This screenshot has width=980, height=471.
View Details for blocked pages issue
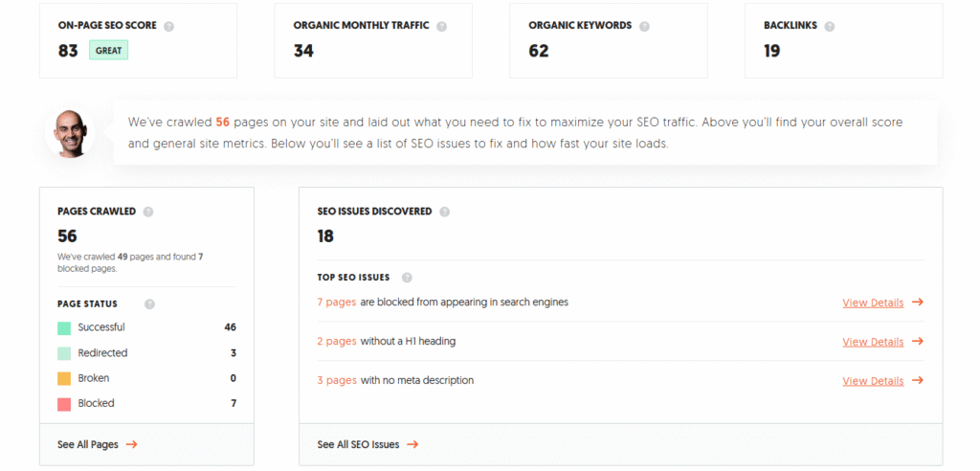[873, 303]
